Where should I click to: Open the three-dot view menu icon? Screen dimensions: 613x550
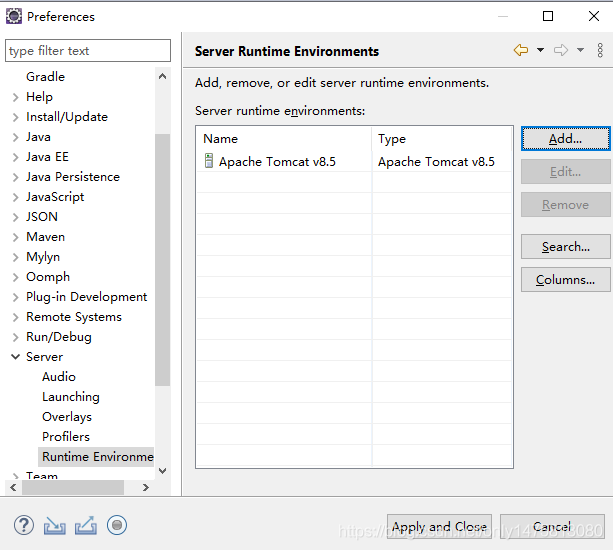coord(600,50)
